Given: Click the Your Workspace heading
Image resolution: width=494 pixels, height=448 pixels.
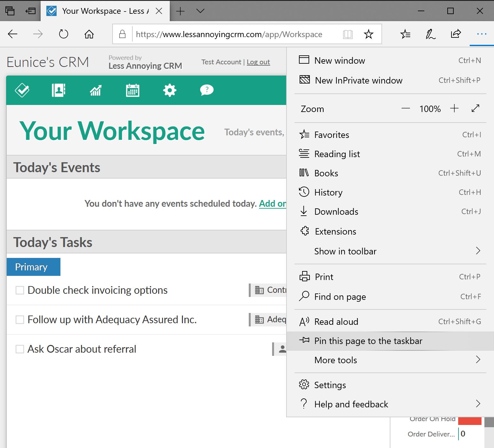Looking at the screenshot, I should click(x=112, y=131).
